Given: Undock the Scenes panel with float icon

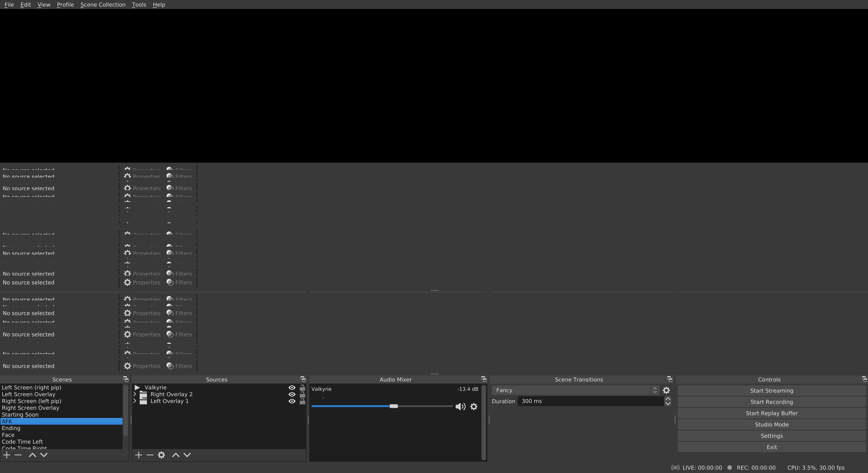Looking at the screenshot, I should (x=126, y=379).
